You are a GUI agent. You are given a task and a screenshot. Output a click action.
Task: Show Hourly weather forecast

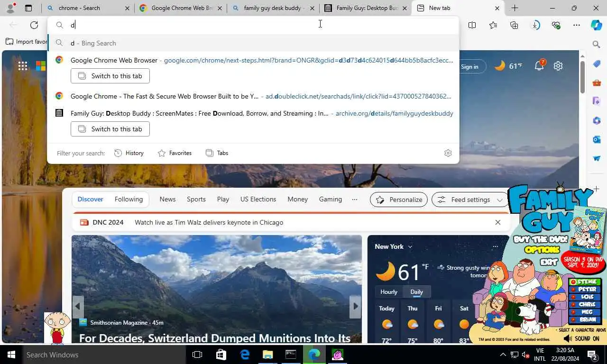click(389, 292)
